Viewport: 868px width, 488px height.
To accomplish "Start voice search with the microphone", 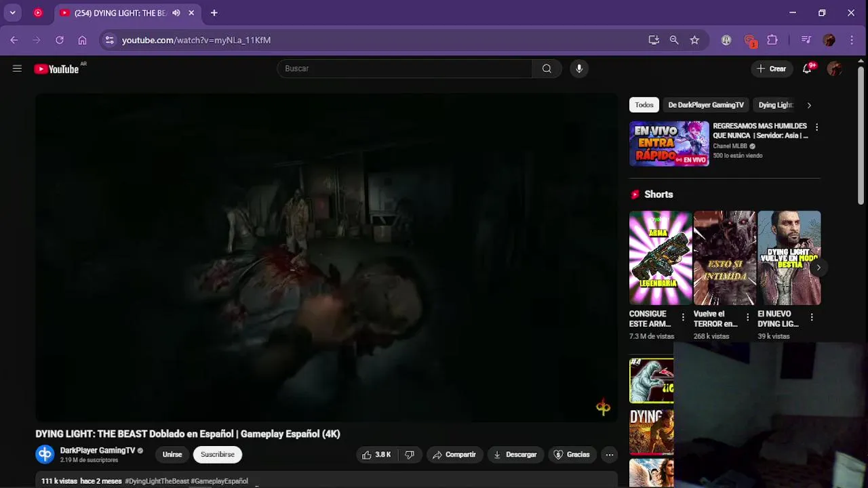I will 579,68.
